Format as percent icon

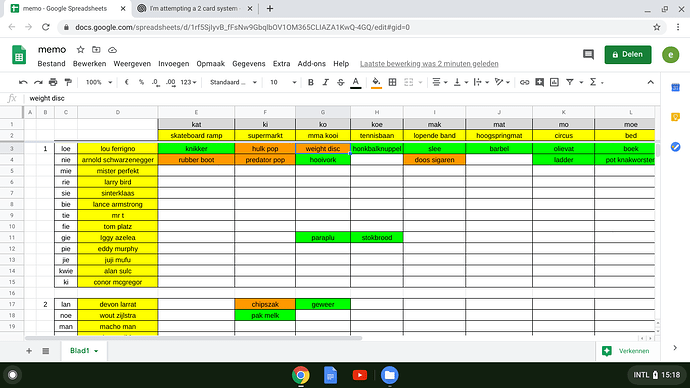click(x=141, y=82)
